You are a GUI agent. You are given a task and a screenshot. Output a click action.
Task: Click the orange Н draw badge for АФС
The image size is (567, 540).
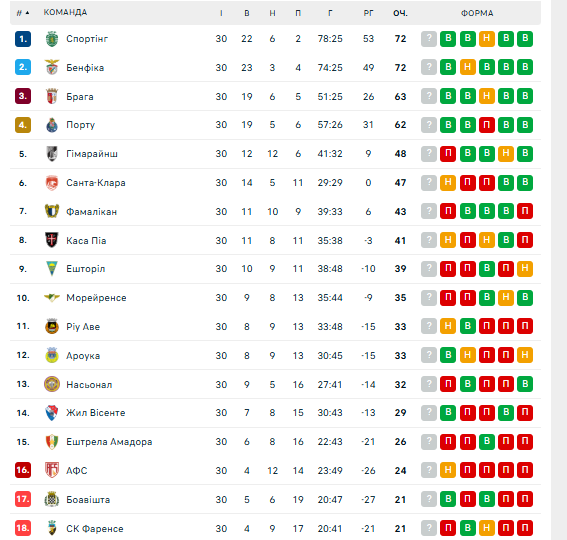[448, 470]
